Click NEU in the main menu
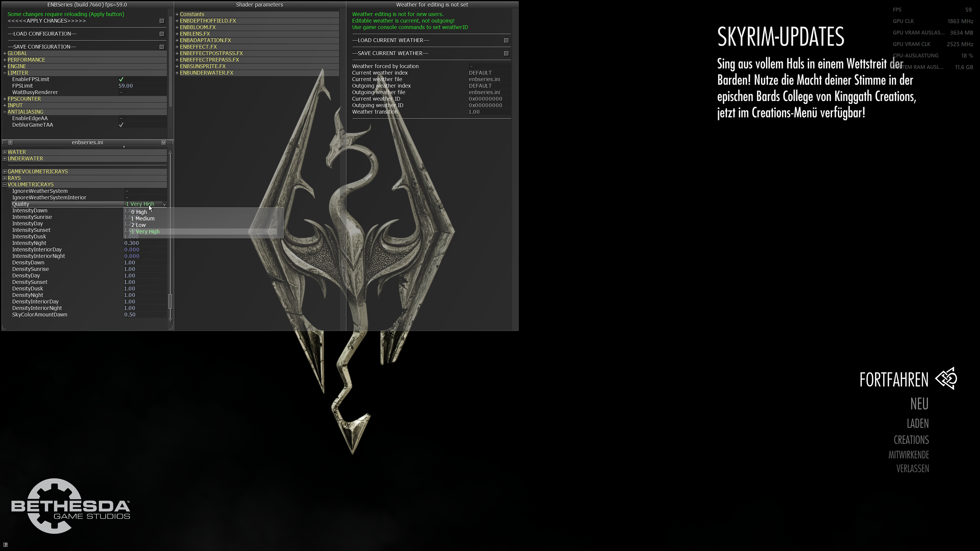The height and width of the screenshot is (551, 980). point(919,404)
